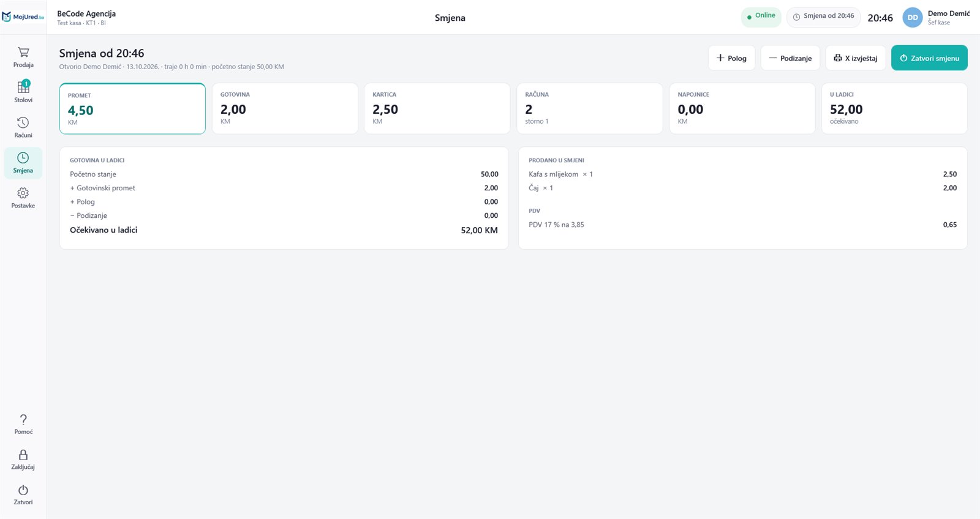Click the Demo Demić user name
Screen dimensions: 980x519
949,13
